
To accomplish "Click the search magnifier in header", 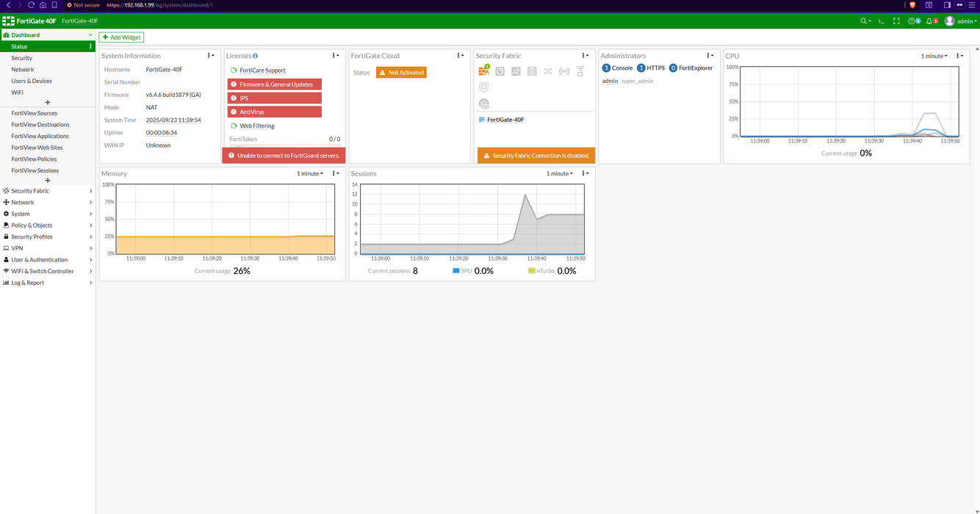I will pyautogui.click(x=865, y=21).
